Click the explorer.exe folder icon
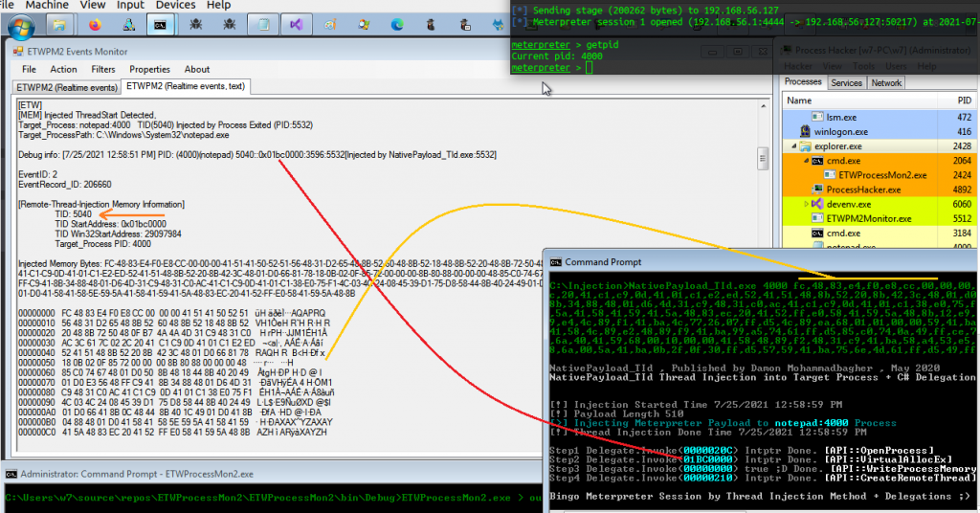 (806, 146)
